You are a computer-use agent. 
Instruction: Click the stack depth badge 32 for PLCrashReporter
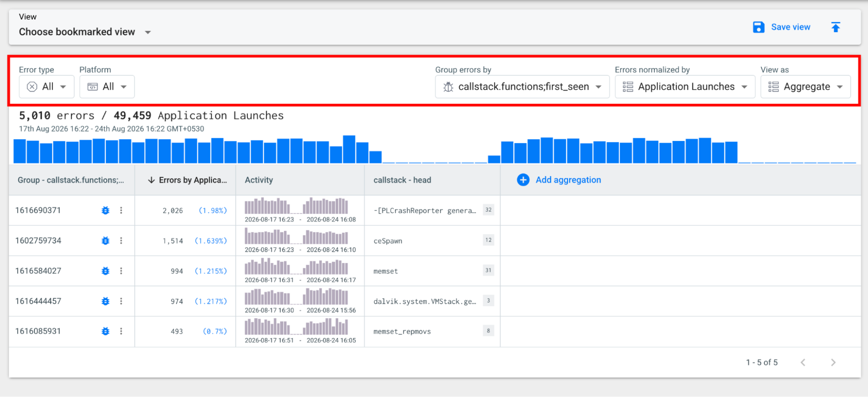(x=488, y=210)
